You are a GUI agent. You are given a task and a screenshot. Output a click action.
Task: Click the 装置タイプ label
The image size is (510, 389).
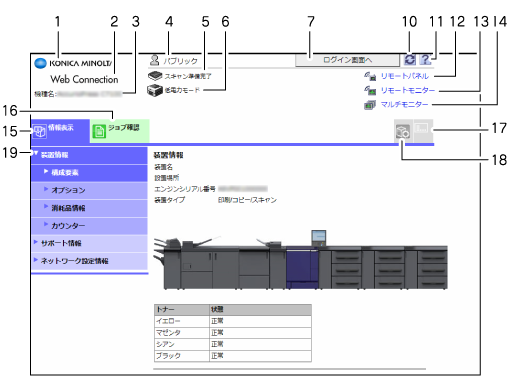tap(169, 200)
